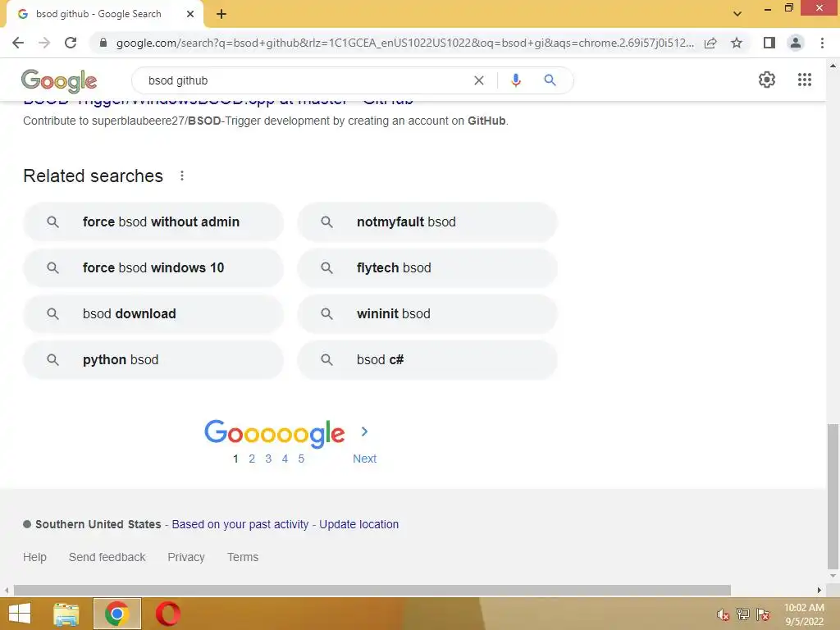Go to results page 4
The image size is (840, 630).
[285, 459]
